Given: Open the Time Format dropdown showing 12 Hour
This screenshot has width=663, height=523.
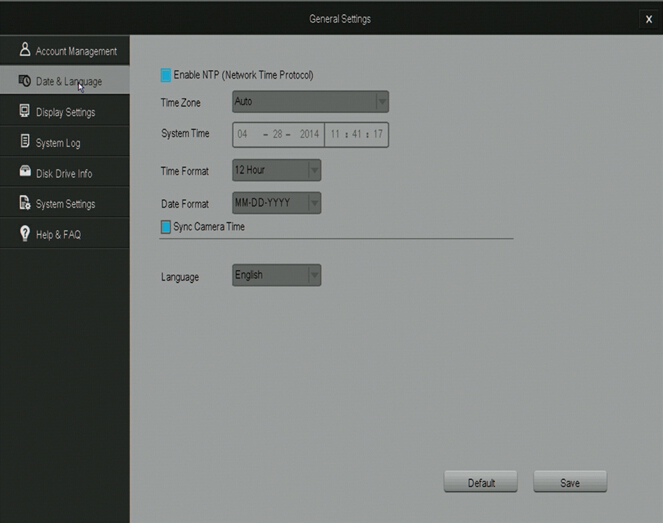Looking at the screenshot, I should coord(277,170).
